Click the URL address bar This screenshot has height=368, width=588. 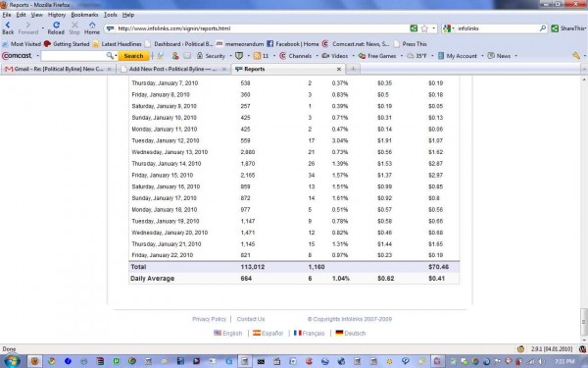tap(259, 28)
